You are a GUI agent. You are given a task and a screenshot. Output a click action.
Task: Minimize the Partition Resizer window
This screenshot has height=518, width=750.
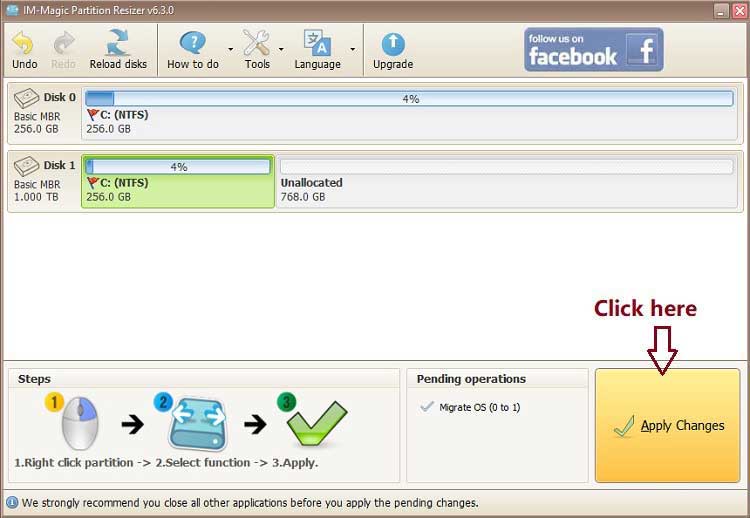click(x=721, y=11)
